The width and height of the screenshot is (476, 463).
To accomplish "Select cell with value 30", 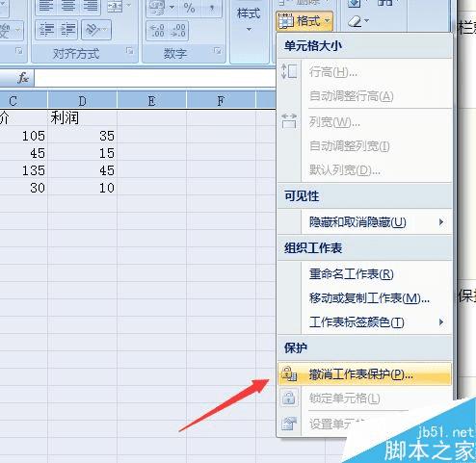I will click(x=23, y=188).
